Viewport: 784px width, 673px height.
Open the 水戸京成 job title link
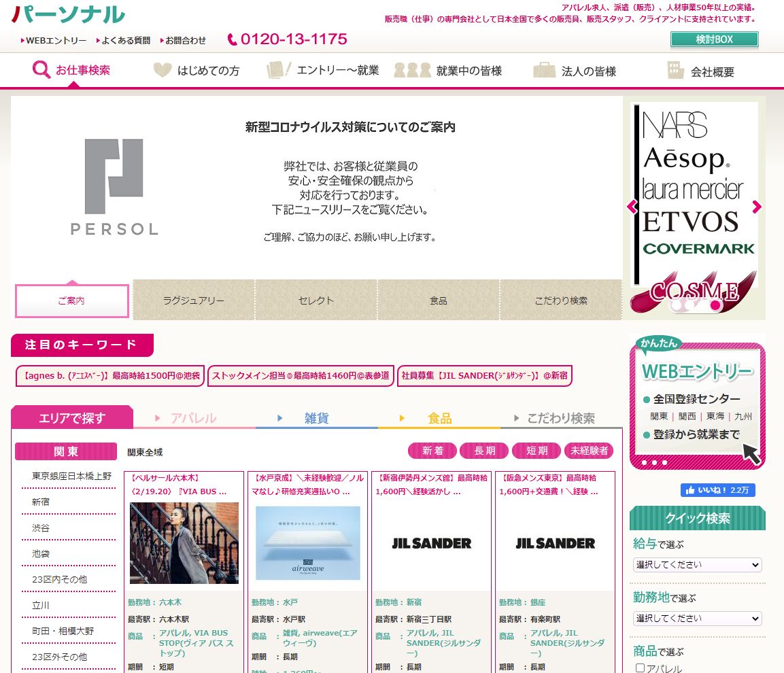(307, 485)
